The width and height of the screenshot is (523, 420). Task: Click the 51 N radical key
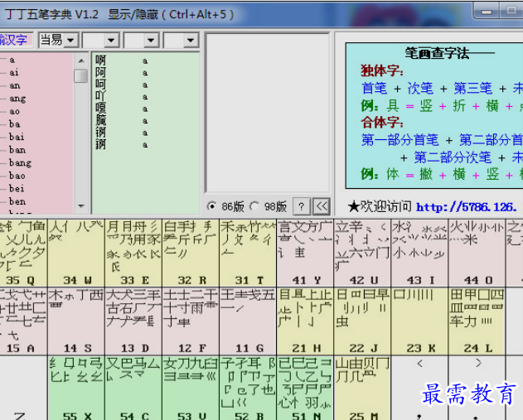click(305, 388)
